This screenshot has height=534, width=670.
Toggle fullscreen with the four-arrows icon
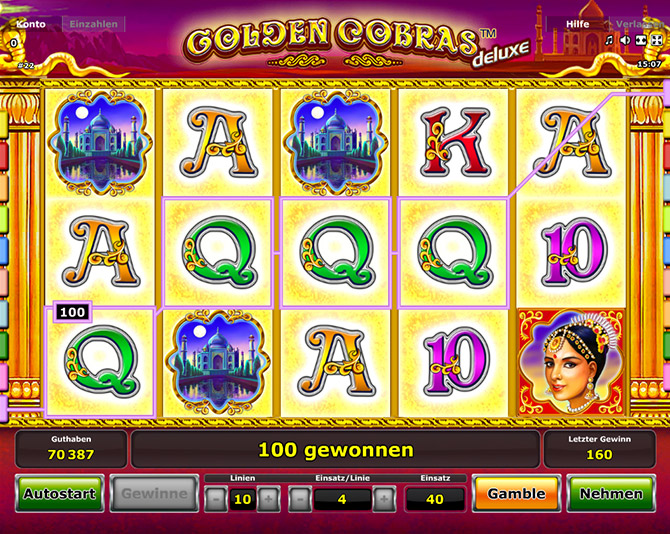[x=656, y=40]
